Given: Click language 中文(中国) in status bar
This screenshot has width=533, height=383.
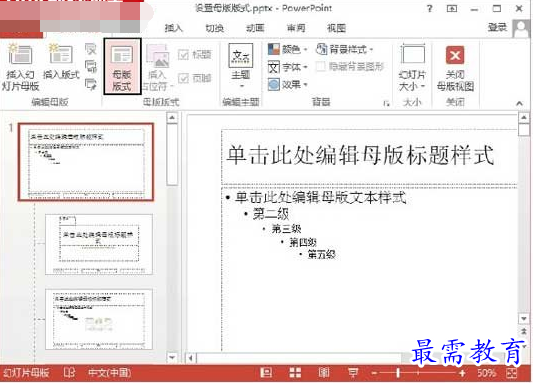Looking at the screenshot, I should pyautogui.click(x=109, y=373).
